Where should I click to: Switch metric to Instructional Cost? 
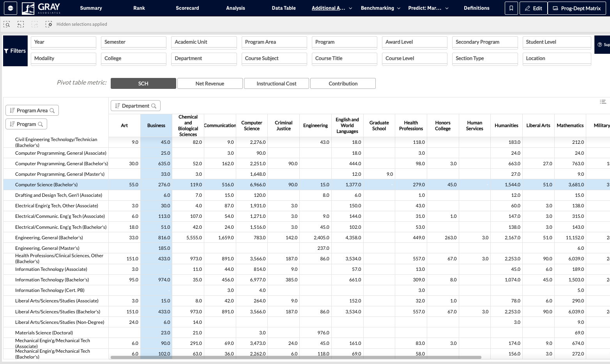(277, 83)
